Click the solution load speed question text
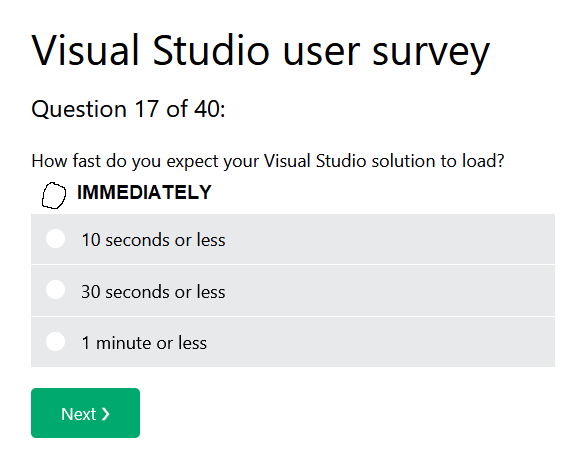The image size is (586, 470). coord(268,161)
